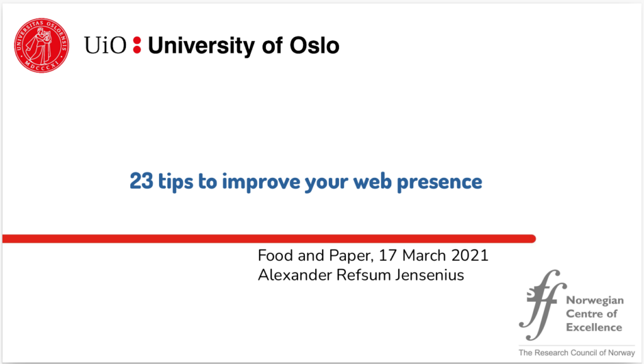
Task: Click the Centre of text line
Action: click(591, 314)
